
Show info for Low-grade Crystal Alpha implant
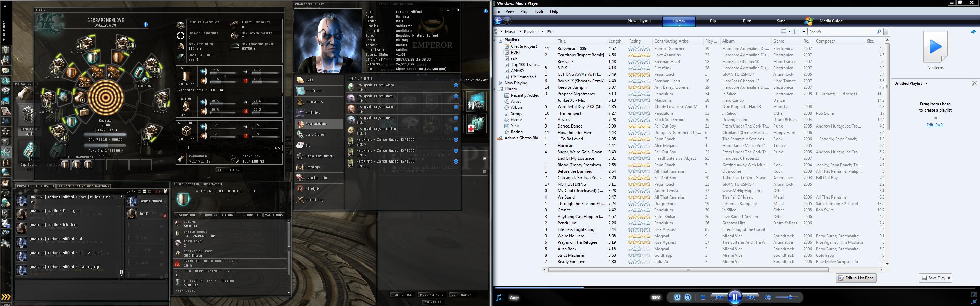click(x=455, y=86)
